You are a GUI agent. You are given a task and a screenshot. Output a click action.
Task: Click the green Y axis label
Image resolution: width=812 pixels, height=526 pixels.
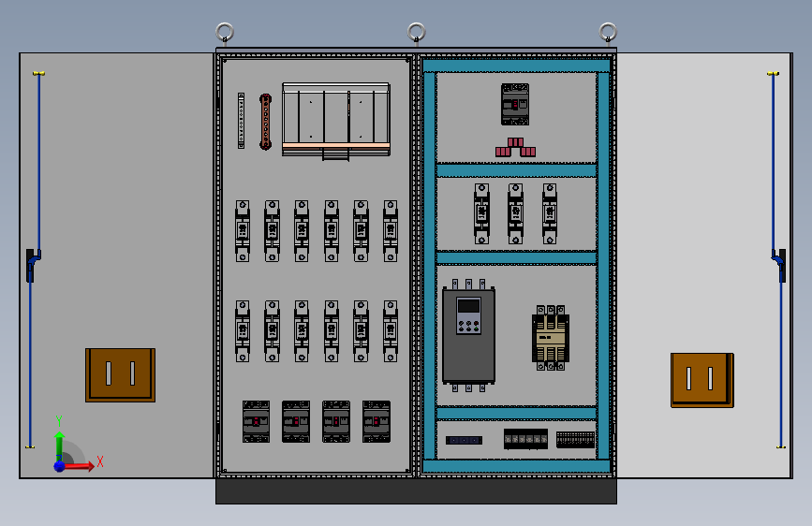(59, 421)
